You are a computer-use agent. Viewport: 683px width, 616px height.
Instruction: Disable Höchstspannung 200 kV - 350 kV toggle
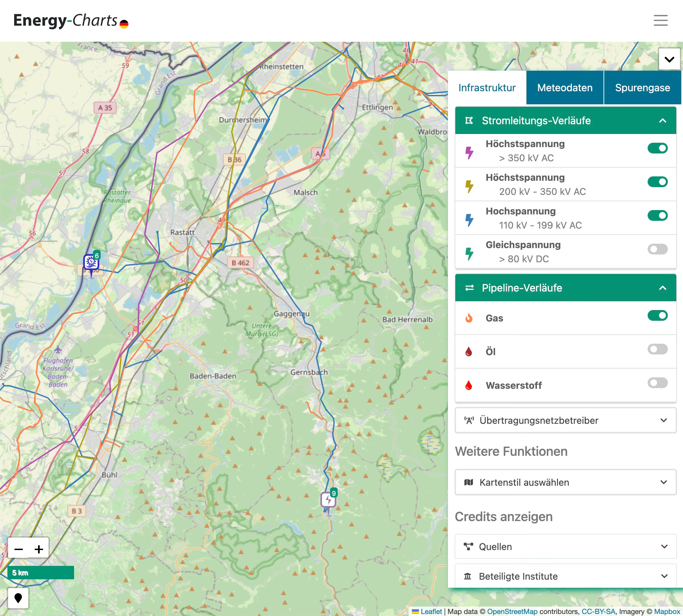(x=657, y=182)
